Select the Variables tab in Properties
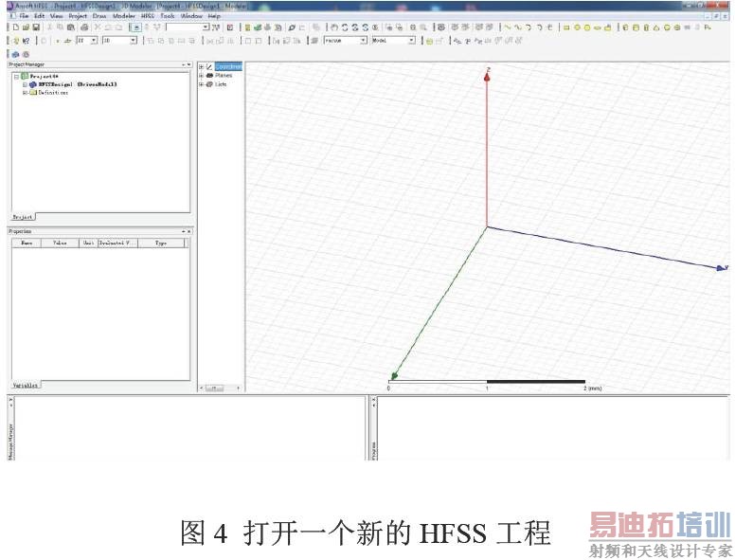Screen dimensions: 735x560 [x=26, y=385]
